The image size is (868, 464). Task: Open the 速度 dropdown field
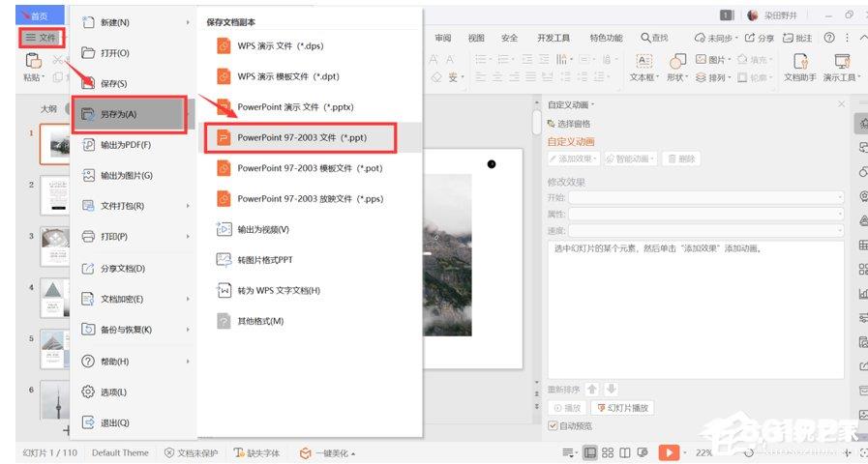tap(706, 231)
